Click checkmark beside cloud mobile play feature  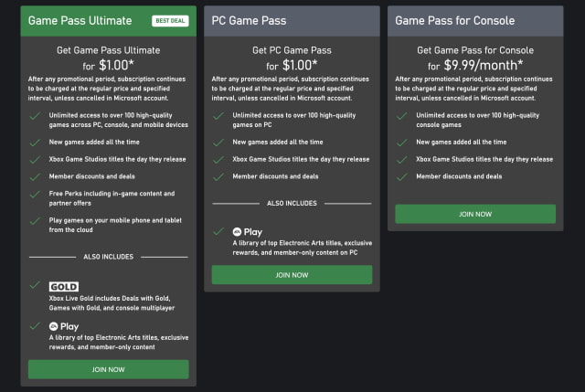35,219
